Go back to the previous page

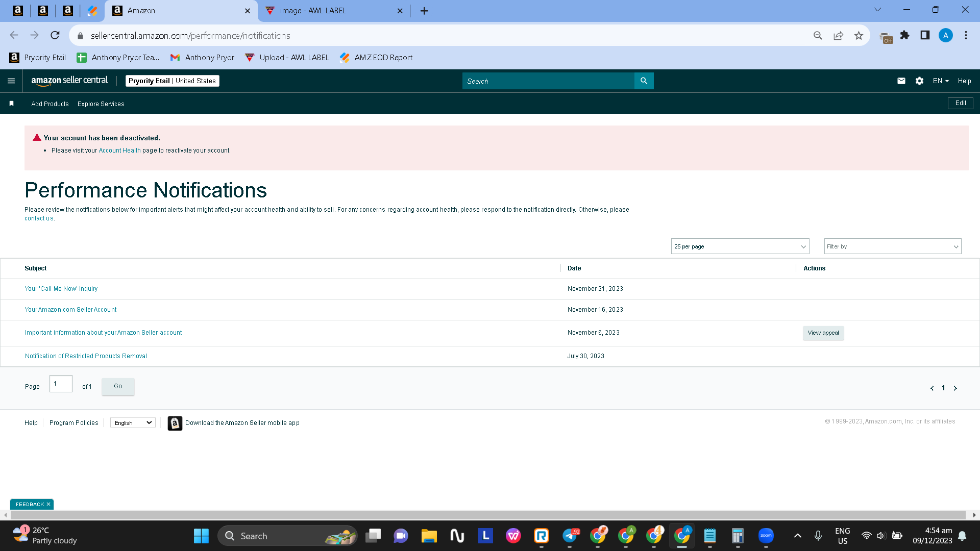(x=14, y=35)
